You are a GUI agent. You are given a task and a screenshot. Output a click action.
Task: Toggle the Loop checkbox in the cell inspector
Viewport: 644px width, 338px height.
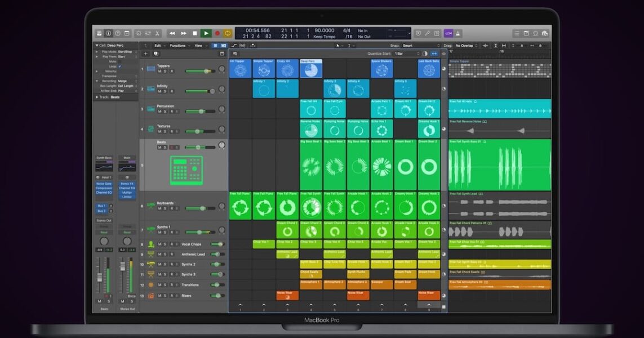[x=119, y=66]
